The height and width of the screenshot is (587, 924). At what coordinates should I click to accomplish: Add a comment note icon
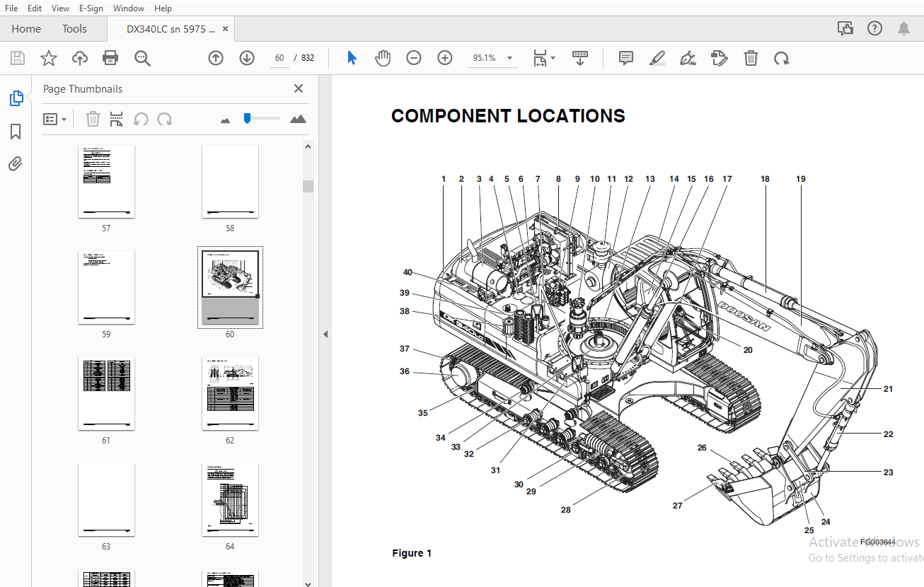[x=626, y=58]
